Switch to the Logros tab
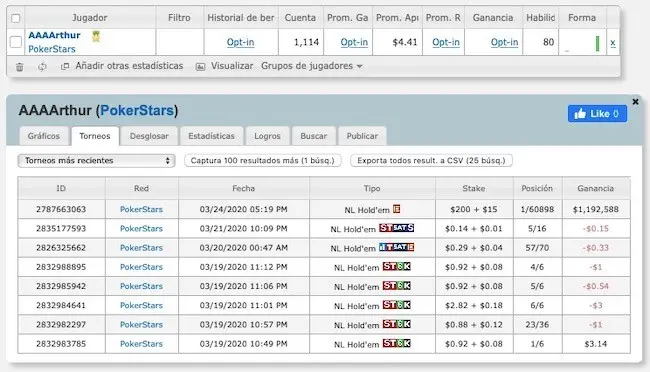The image size is (650, 372). tap(267, 136)
